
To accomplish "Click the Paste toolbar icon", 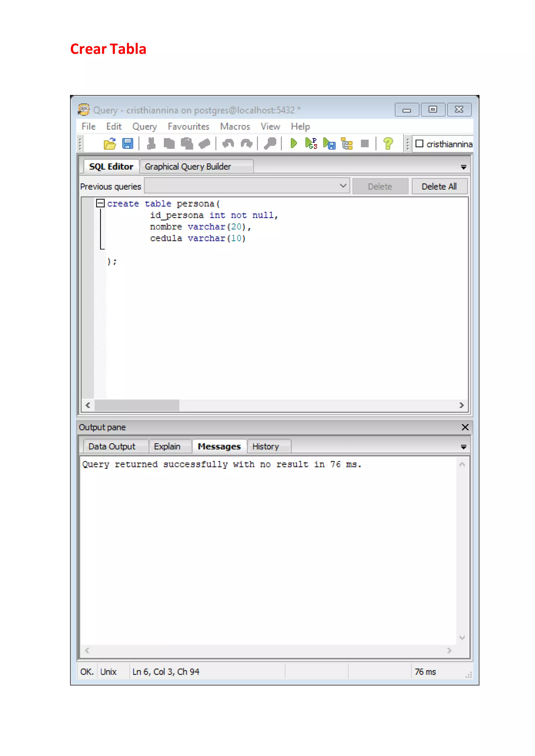I will (x=187, y=144).
